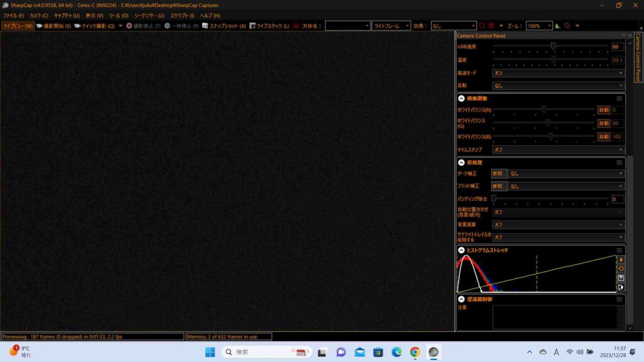
Task: Click the red reticle overlay icon in the toolbar
Action: pos(491,26)
